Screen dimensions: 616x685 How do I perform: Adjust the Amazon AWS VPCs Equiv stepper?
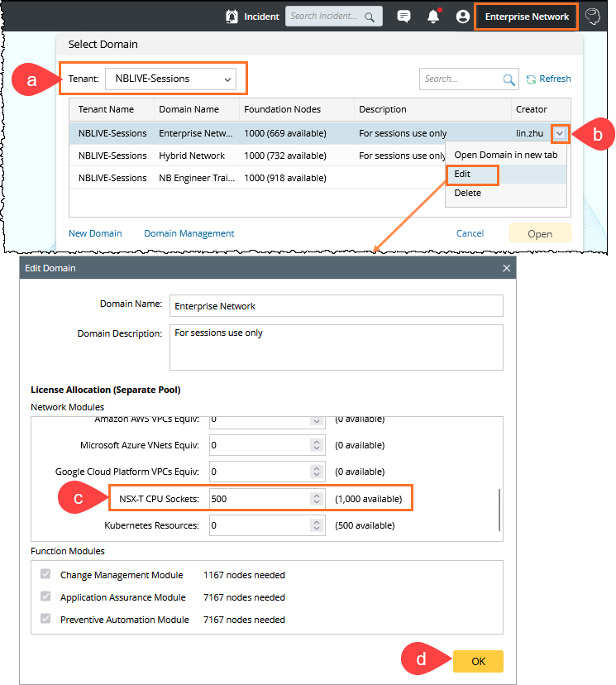coord(317,421)
